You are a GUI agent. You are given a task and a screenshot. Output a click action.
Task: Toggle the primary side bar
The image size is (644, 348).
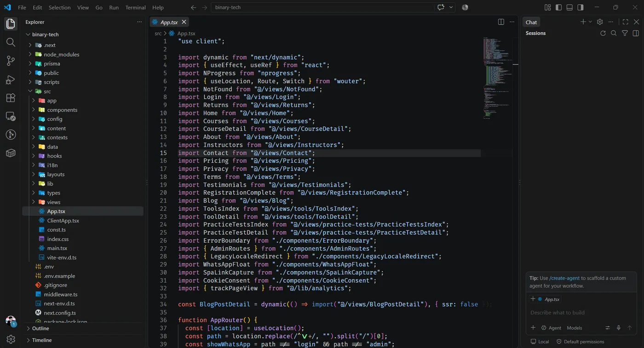tap(558, 7)
